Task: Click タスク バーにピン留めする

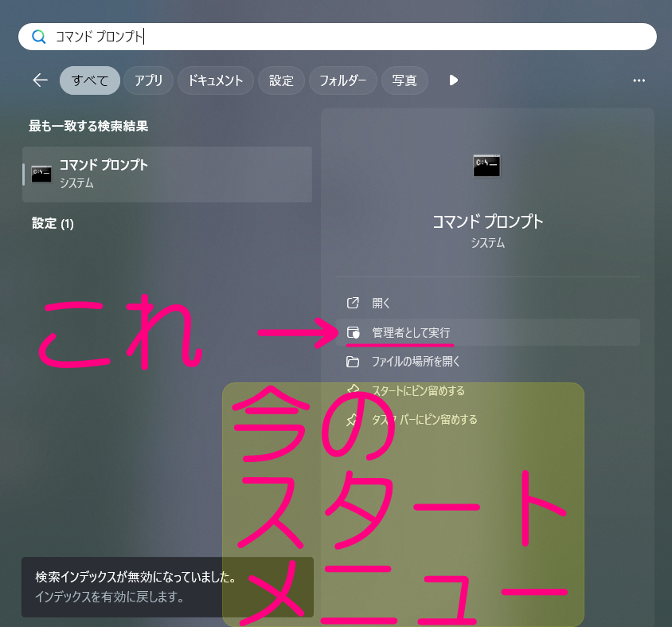Action: [x=488, y=419]
